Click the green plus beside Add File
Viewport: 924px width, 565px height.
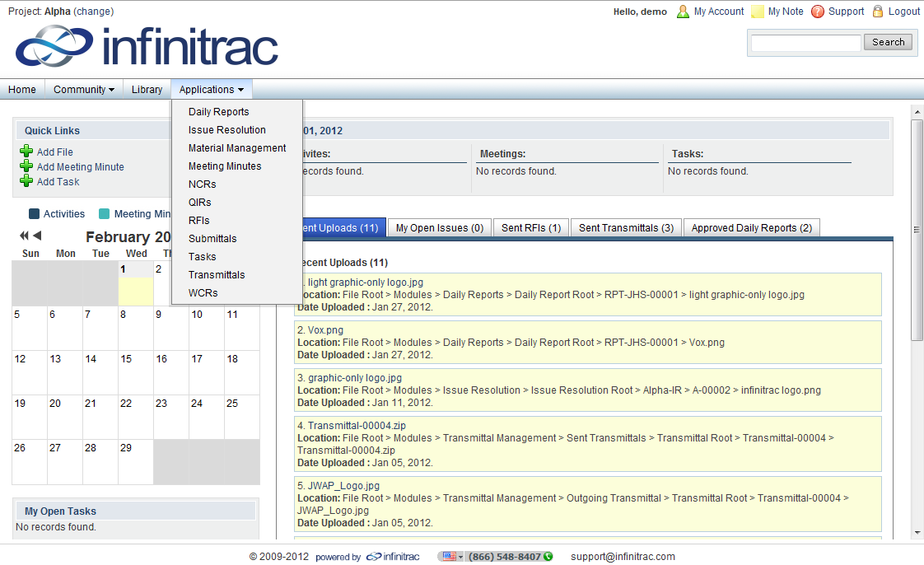point(26,152)
